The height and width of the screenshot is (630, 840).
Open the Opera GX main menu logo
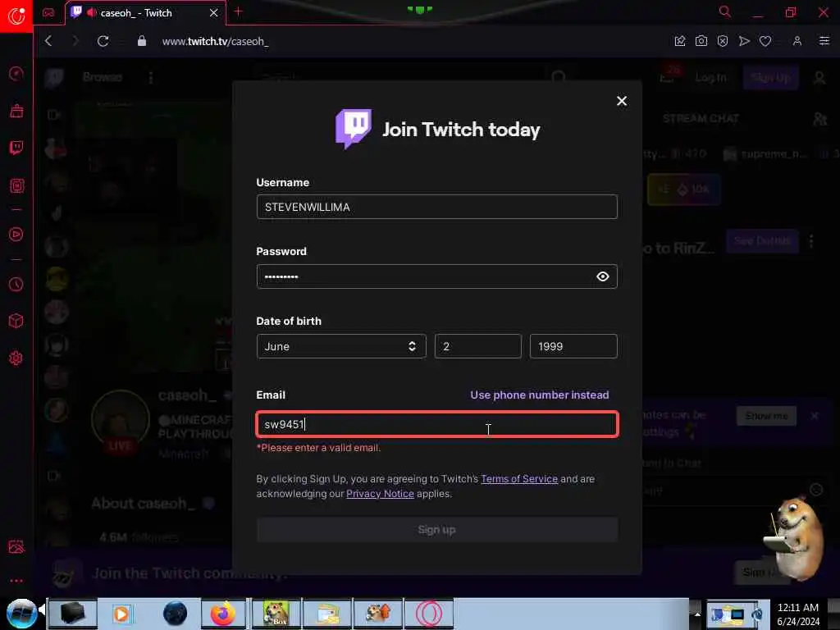click(x=16, y=16)
